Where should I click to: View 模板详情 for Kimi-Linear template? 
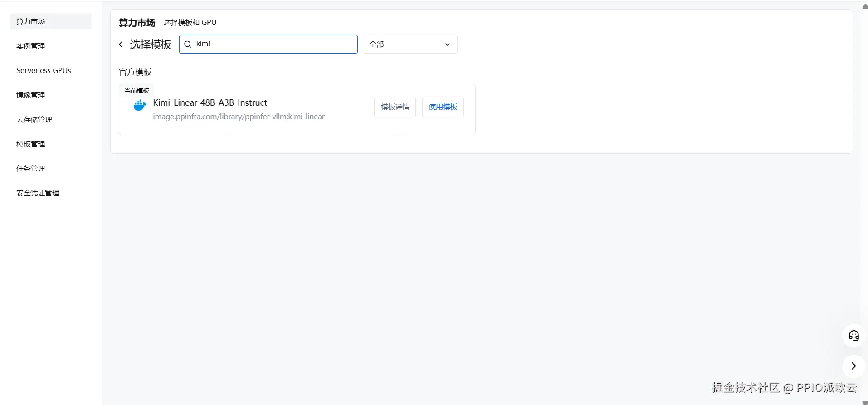pyautogui.click(x=395, y=107)
